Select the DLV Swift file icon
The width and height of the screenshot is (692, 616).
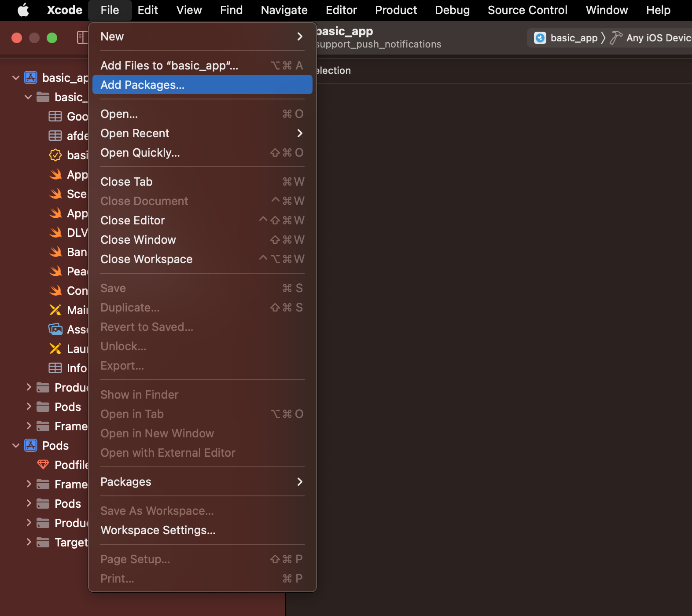click(55, 232)
